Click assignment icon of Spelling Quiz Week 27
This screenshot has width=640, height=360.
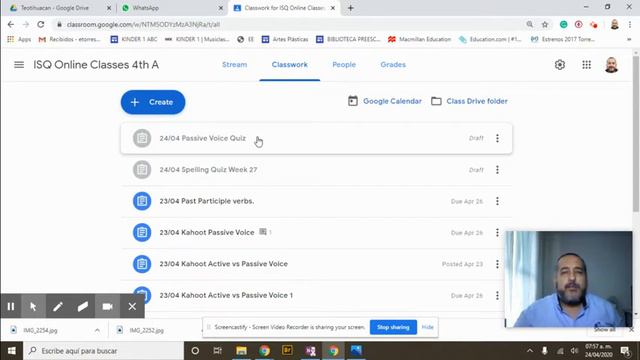point(142,170)
